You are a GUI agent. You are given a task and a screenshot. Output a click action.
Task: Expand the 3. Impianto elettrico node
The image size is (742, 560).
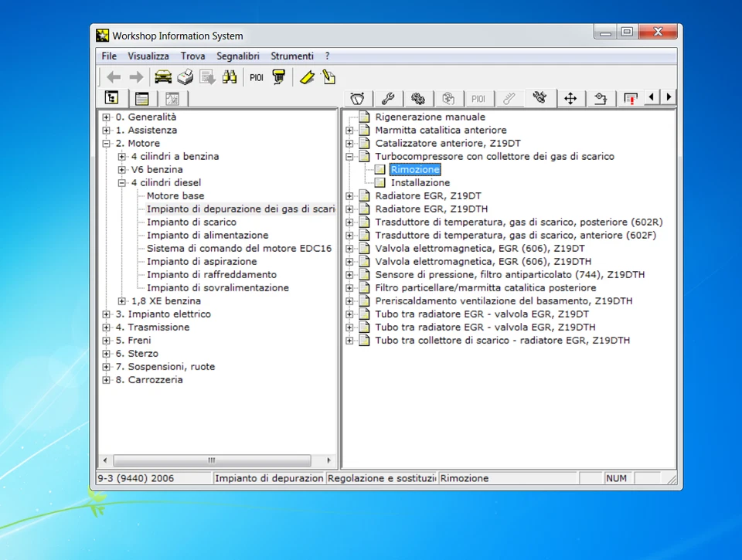106,314
